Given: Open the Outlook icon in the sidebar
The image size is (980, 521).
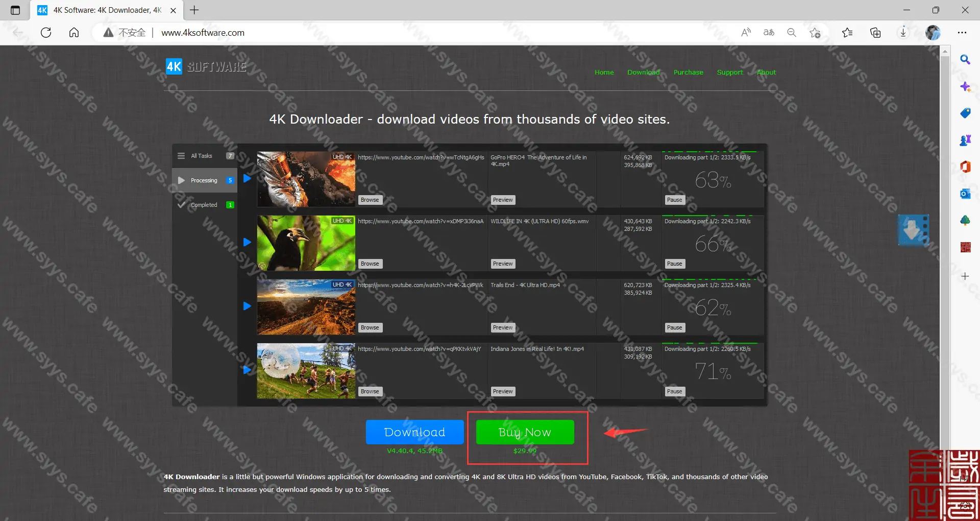Looking at the screenshot, I should point(965,194).
